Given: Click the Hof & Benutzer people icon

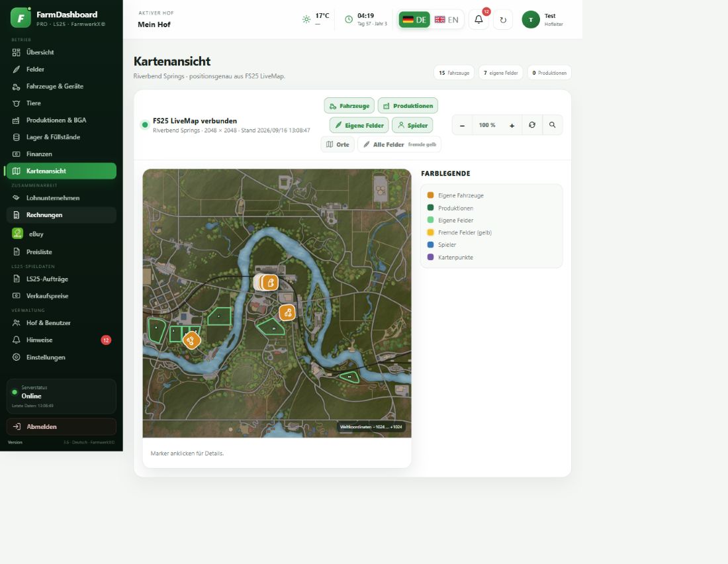Looking at the screenshot, I should [17, 323].
